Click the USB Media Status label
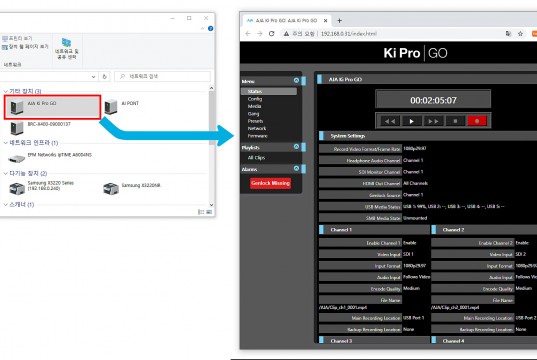537x360 pixels. (360, 207)
